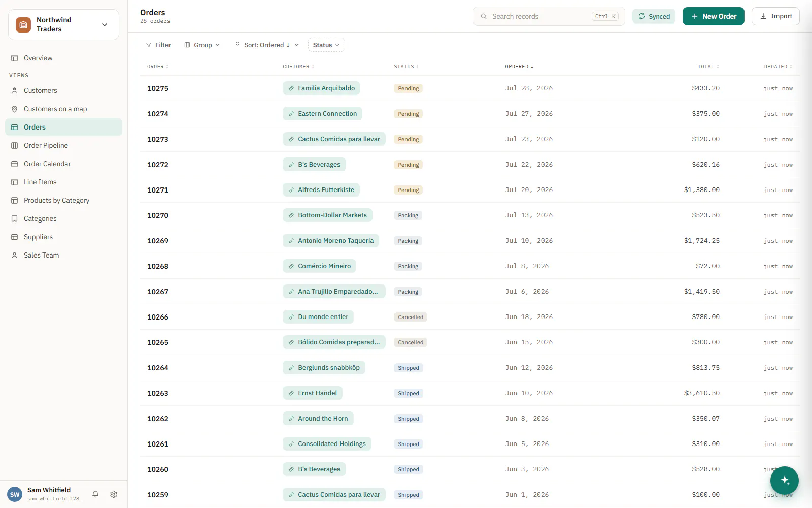Open the AI assistant sparkle button
The image size is (812, 508).
(785, 480)
